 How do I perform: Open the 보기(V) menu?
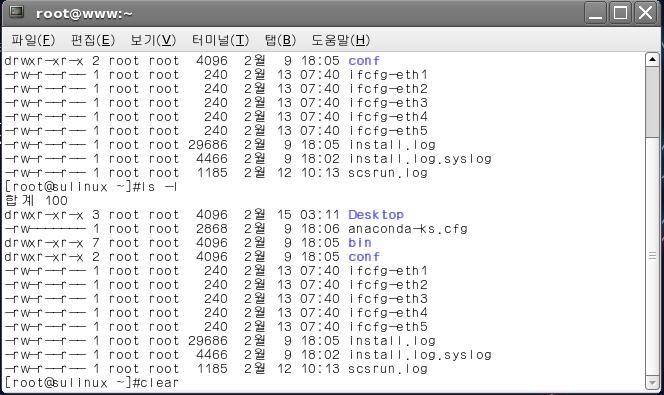click(x=153, y=40)
